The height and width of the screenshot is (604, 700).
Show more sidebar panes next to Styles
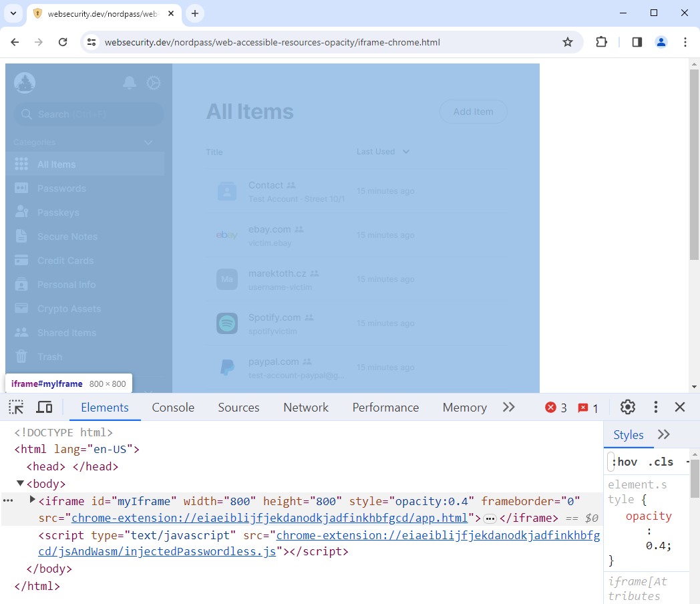click(663, 434)
